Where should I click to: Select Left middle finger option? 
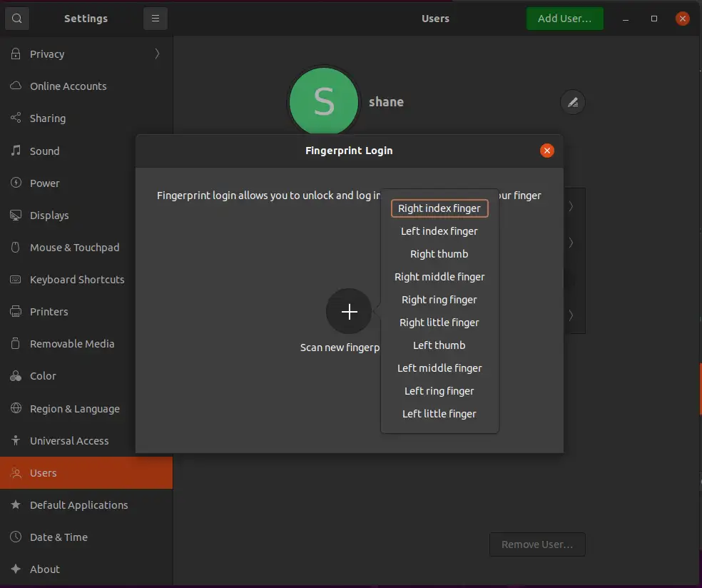point(439,368)
